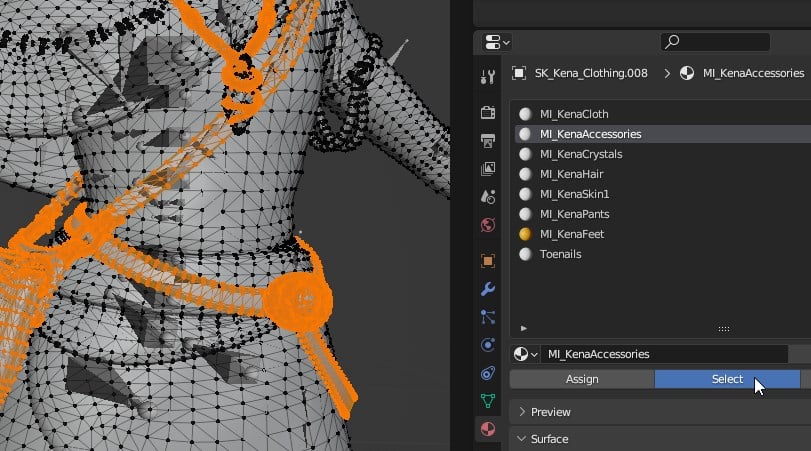
Task: Open the Tool properties tab
Action: (488, 77)
